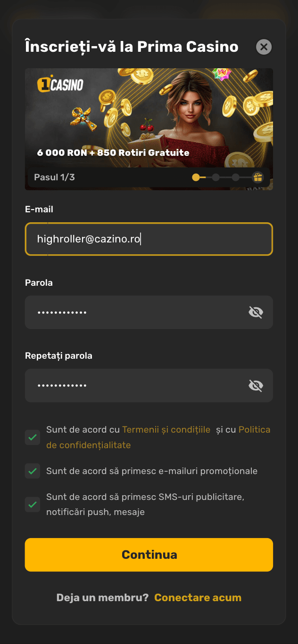Close the registration dialog
298x644 pixels.
tap(264, 47)
